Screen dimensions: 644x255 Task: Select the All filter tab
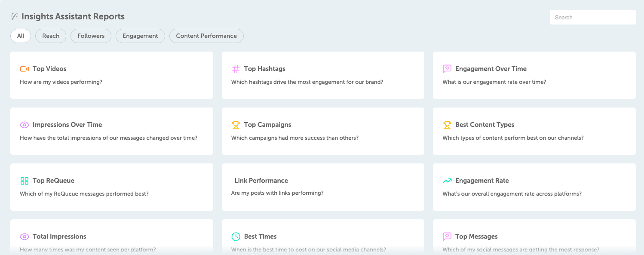21,36
